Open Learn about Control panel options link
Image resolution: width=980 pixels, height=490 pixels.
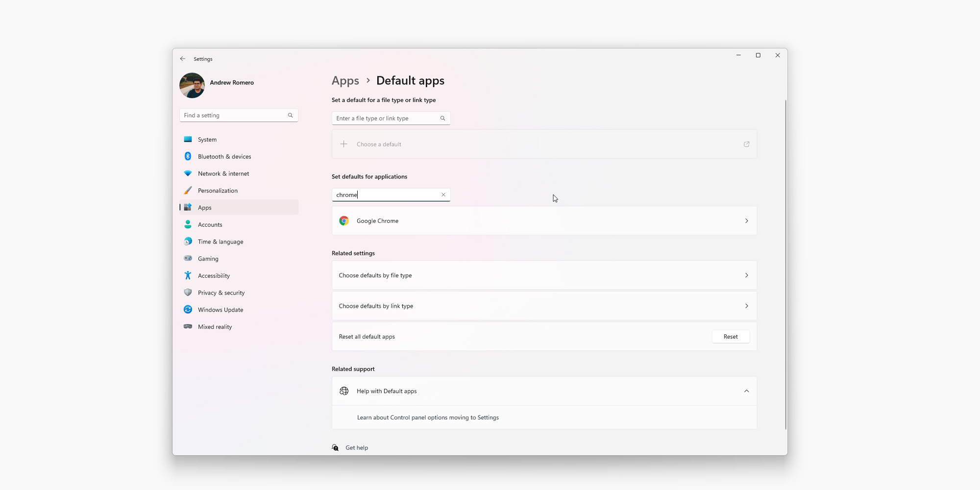pyautogui.click(x=428, y=417)
